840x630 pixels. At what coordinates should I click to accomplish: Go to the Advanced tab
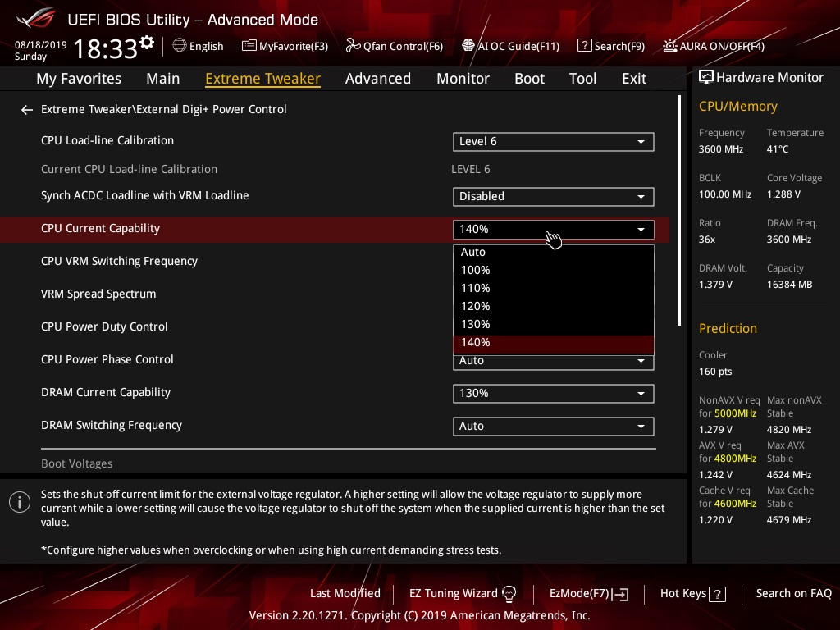[378, 79]
